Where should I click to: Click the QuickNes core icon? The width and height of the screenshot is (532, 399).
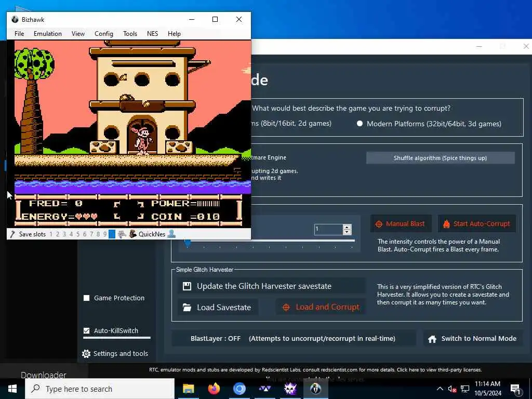(132, 234)
